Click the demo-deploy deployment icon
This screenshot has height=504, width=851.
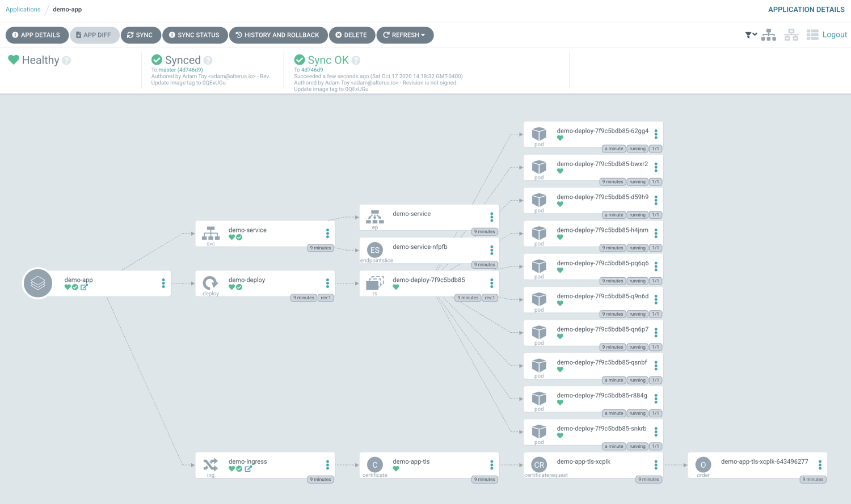[210, 283]
